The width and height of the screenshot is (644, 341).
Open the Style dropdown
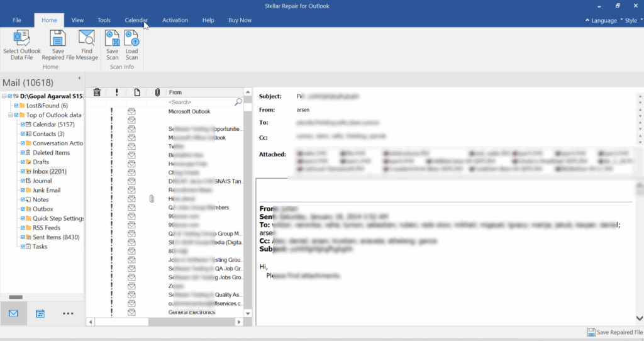point(634,21)
